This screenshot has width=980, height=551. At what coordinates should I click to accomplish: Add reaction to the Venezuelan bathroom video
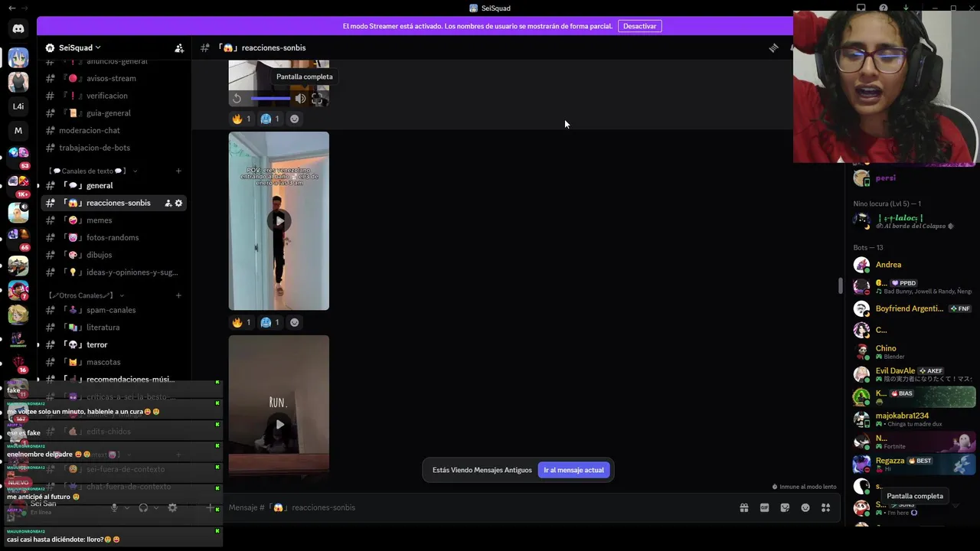click(x=295, y=322)
